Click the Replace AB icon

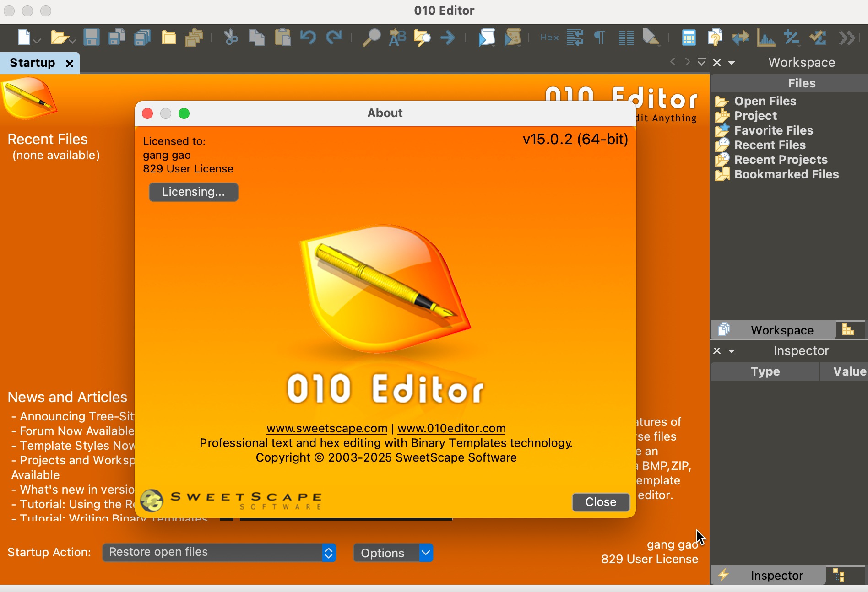397,37
